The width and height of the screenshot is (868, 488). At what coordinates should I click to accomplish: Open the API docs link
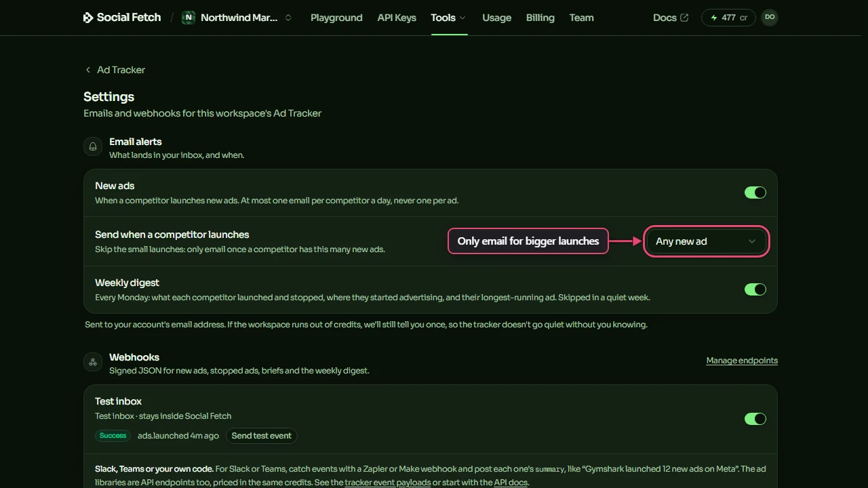click(x=511, y=483)
